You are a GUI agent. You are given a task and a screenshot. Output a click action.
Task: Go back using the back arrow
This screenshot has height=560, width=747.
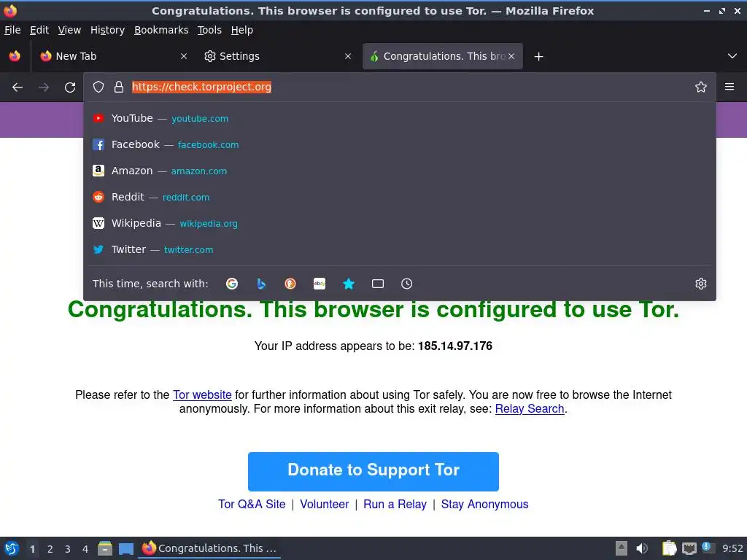coord(18,87)
